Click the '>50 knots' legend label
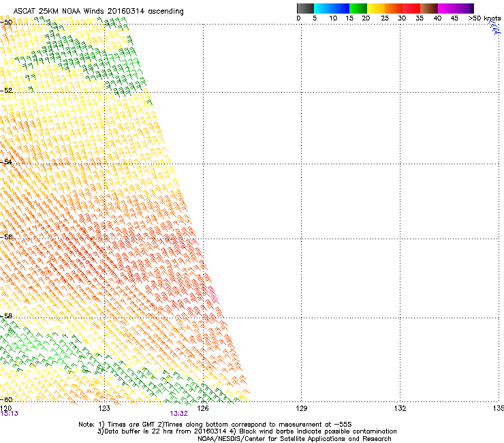Screen dimensions: 504x443 484,18
